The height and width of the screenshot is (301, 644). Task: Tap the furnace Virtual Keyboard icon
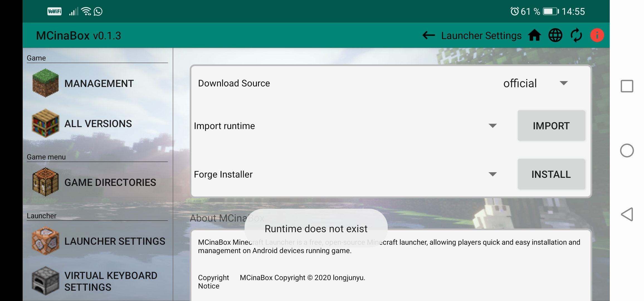pyautogui.click(x=45, y=281)
